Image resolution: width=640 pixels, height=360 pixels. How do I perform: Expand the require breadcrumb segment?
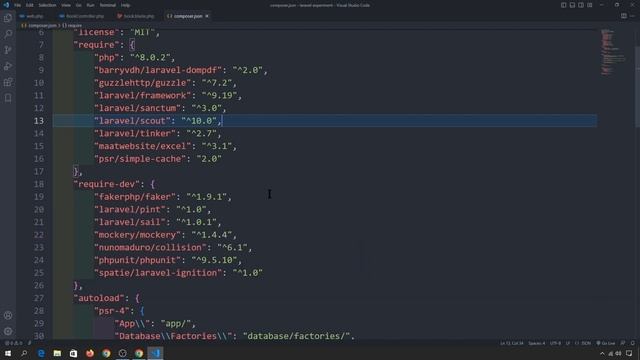tap(72, 25)
